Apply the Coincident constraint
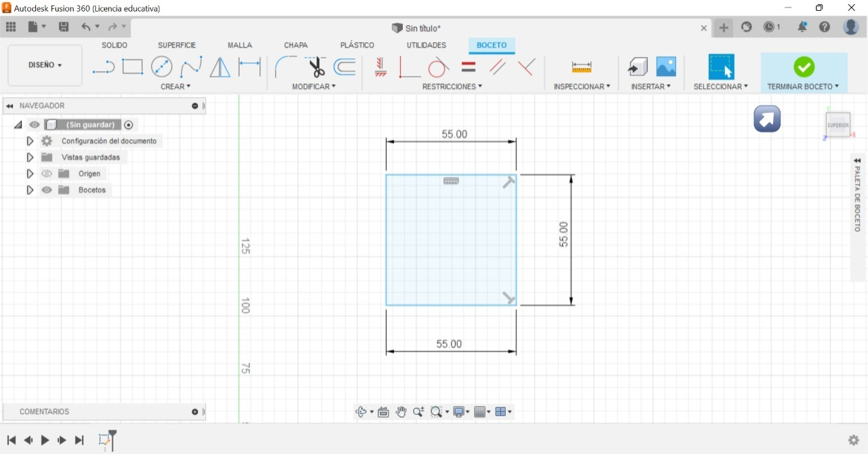868x454 pixels. click(x=409, y=67)
